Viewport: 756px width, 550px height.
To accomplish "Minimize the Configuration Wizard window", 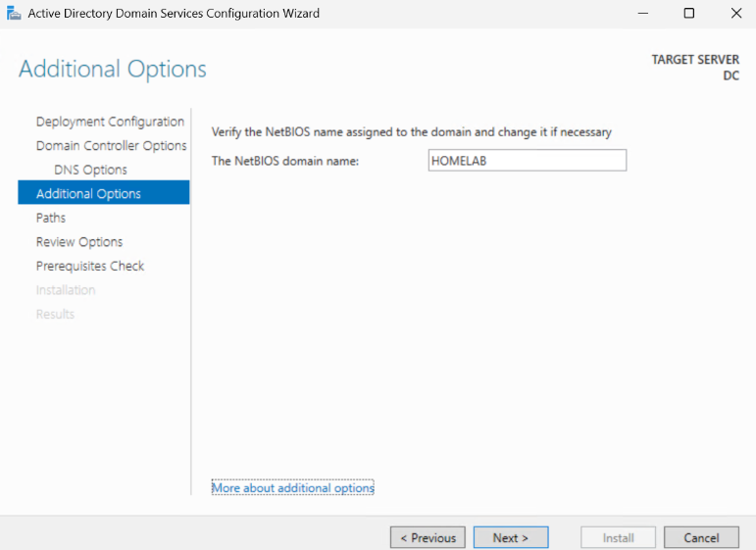I will pyautogui.click(x=643, y=14).
